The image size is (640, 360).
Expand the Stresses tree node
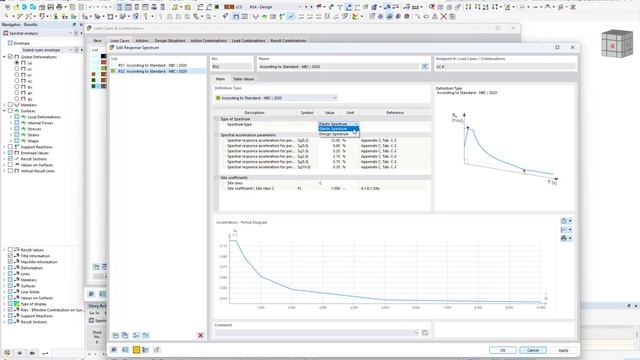pyautogui.click(x=11, y=129)
